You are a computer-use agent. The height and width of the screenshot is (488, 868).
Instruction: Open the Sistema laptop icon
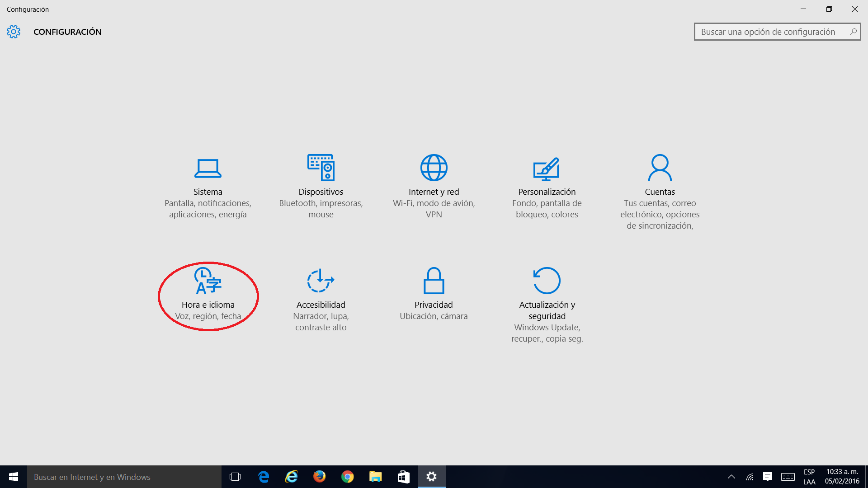[x=208, y=168]
